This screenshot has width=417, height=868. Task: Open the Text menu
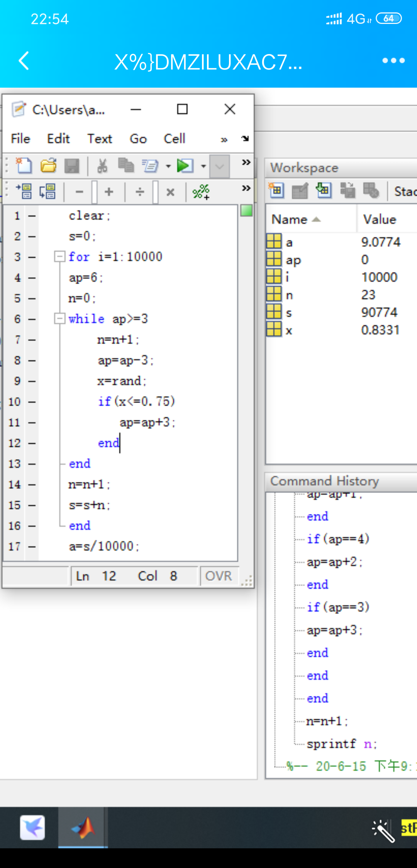[x=100, y=139]
